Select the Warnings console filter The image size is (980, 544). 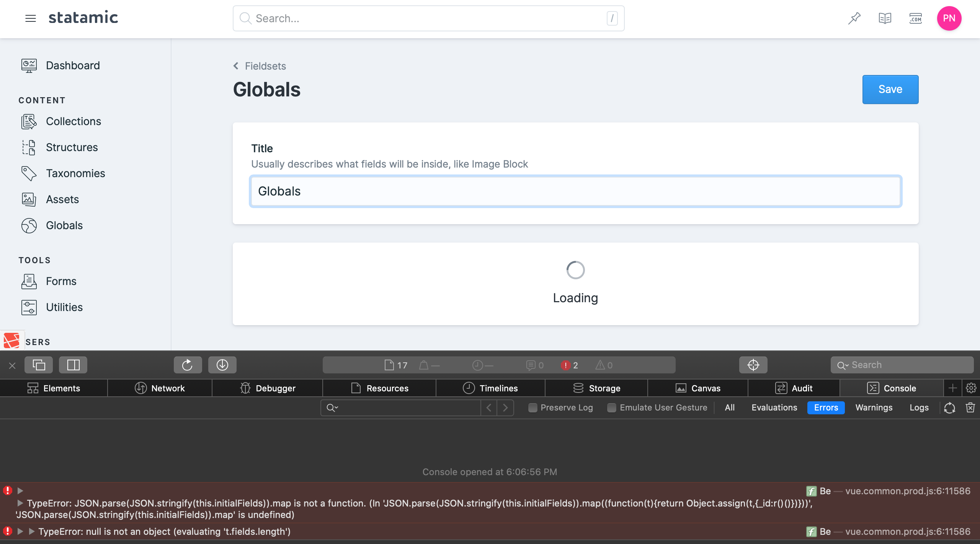(874, 407)
